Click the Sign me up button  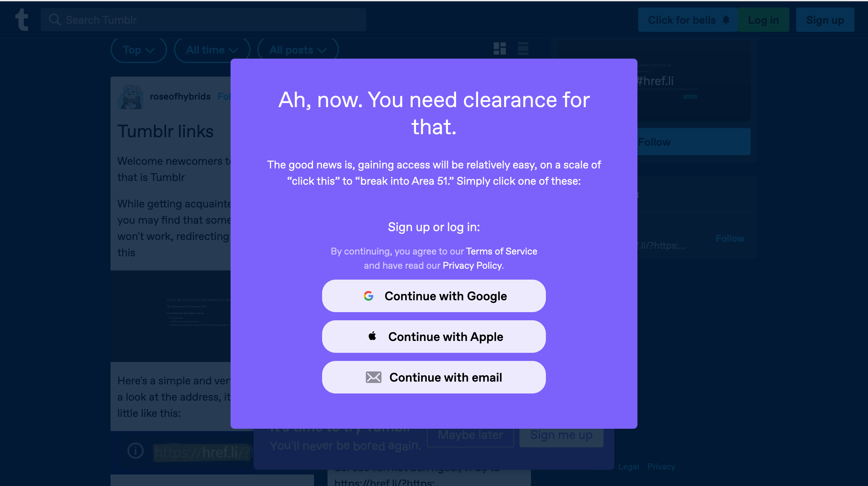click(x=561, y=434)
